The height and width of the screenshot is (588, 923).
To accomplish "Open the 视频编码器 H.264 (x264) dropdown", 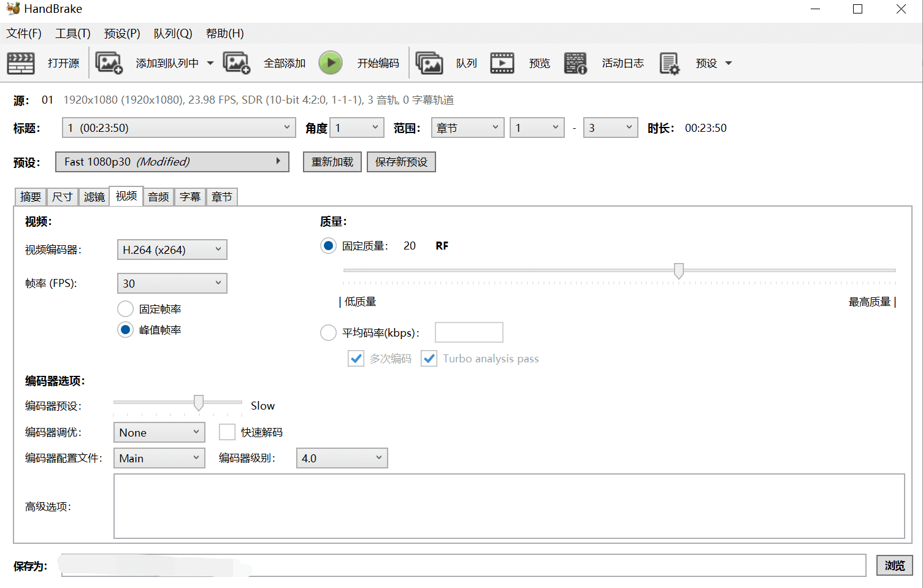I will click(x=172, y=250).
